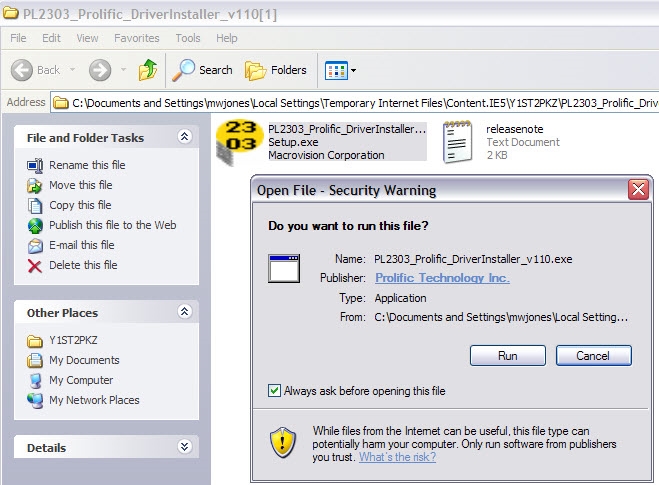Collapse the File and Folder Tasks panel

tap(184, 137)
